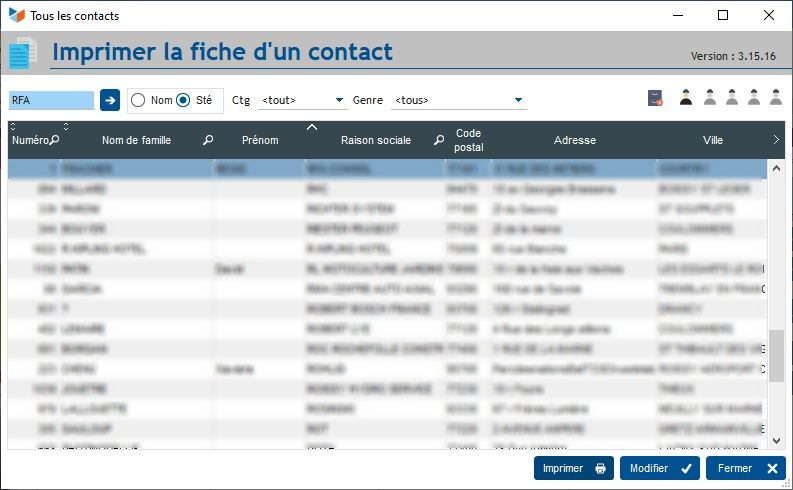Open the address book icon with red badge
793x490 pixels.
(655, 98)
